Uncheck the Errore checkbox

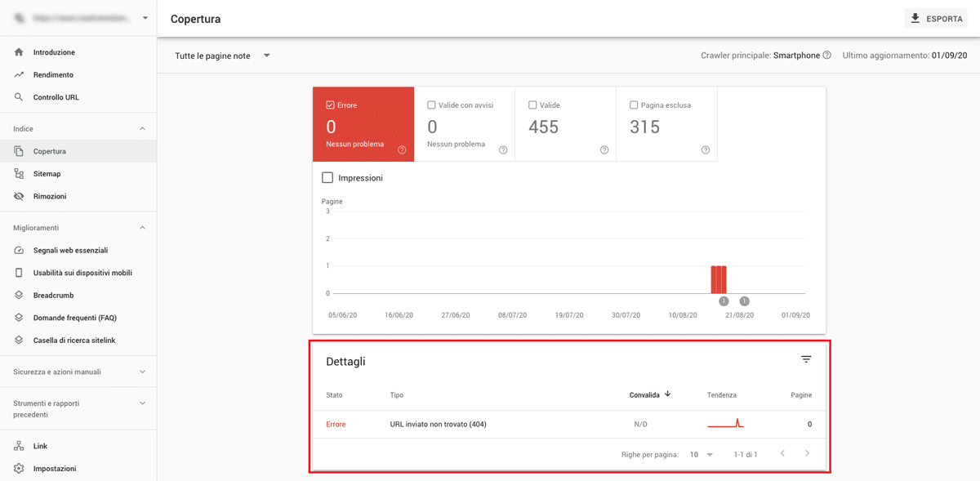[x=330, y=105]
